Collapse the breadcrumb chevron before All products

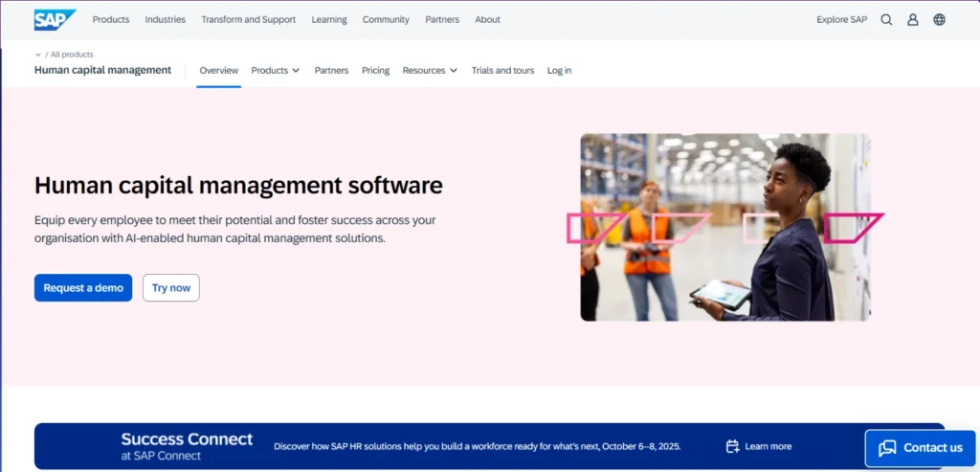[x=38, y=55]
